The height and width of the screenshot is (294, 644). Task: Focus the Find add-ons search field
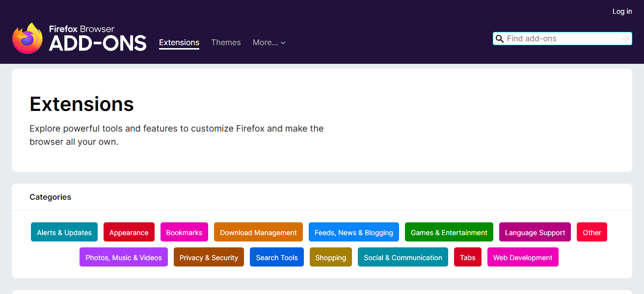[563, 39]
